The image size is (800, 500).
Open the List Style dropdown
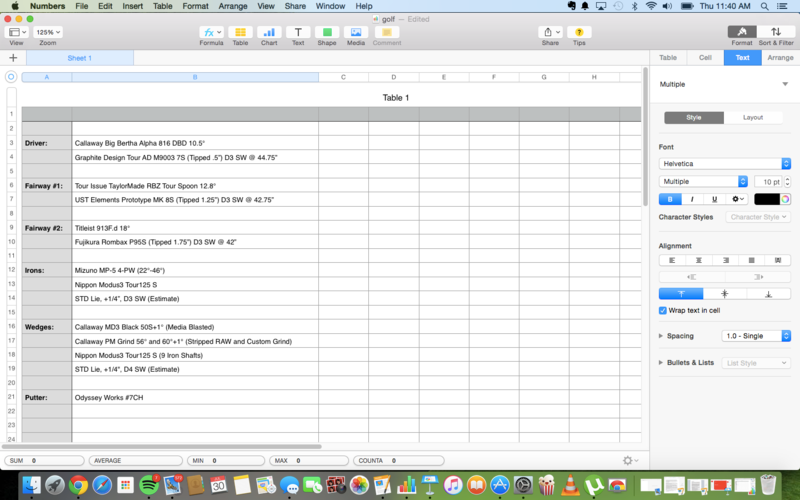point(756,363)
